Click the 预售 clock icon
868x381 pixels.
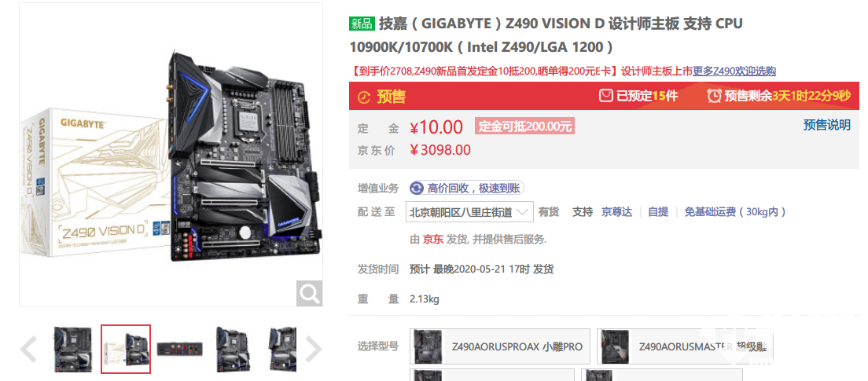click(x=364, y=97)
